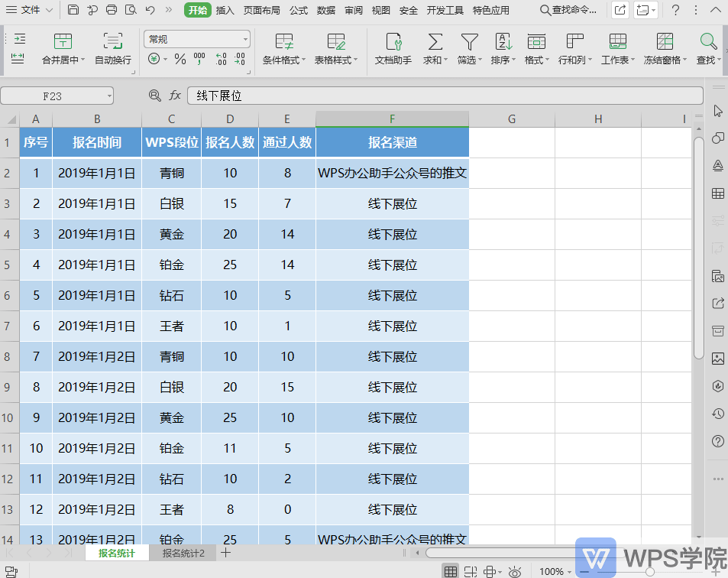Image resolution: width=728 pixels, height=578 pixels.
Task: Open Help question mark in title bar
Action: [676, 10]
